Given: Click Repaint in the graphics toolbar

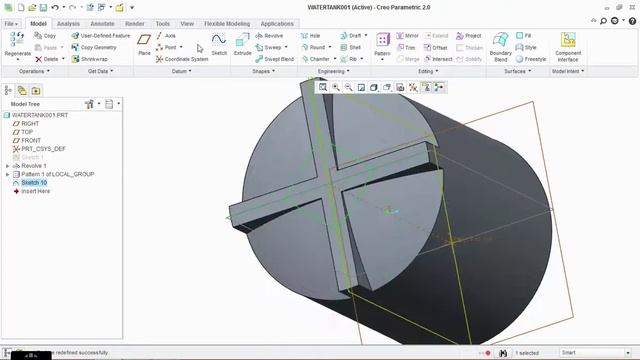Looking at the screenshot, I should (361, 87).
